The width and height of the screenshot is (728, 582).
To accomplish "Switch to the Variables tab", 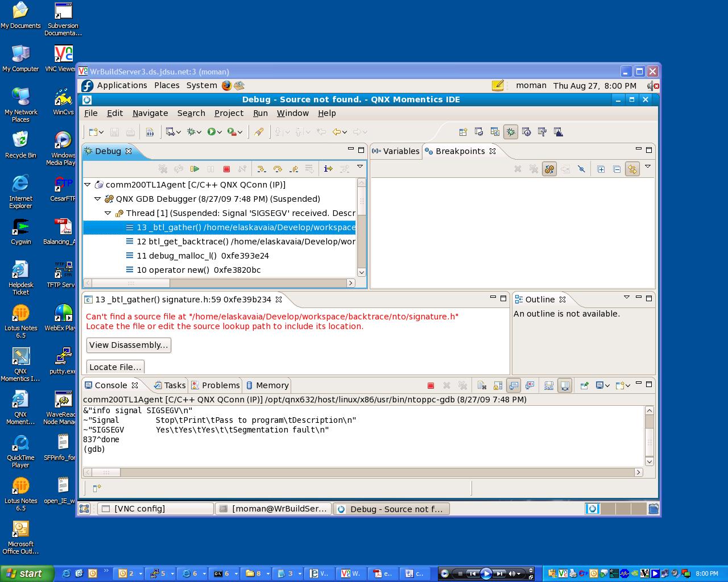I will click(396, 151).
